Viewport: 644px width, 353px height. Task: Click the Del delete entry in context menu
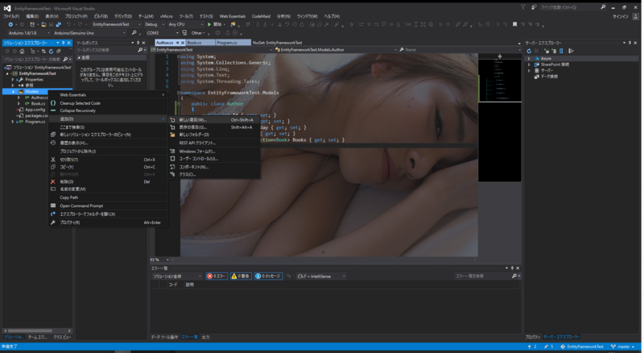[x=108, y=182]
